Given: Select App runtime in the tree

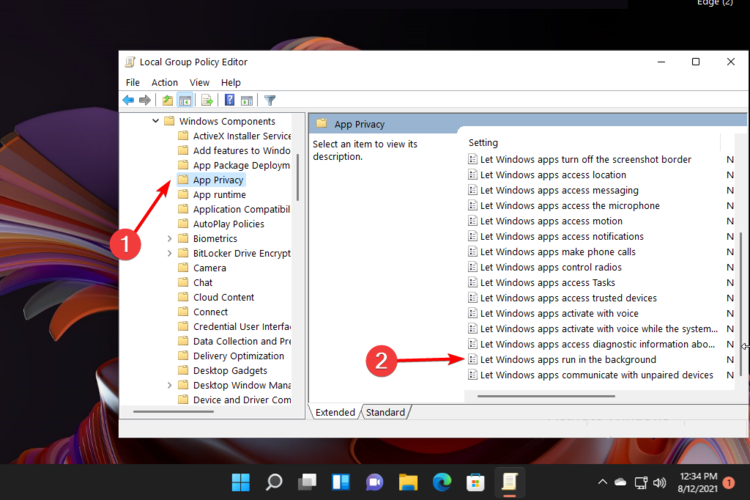Looking at the screenshot, I should click(220, 195).
